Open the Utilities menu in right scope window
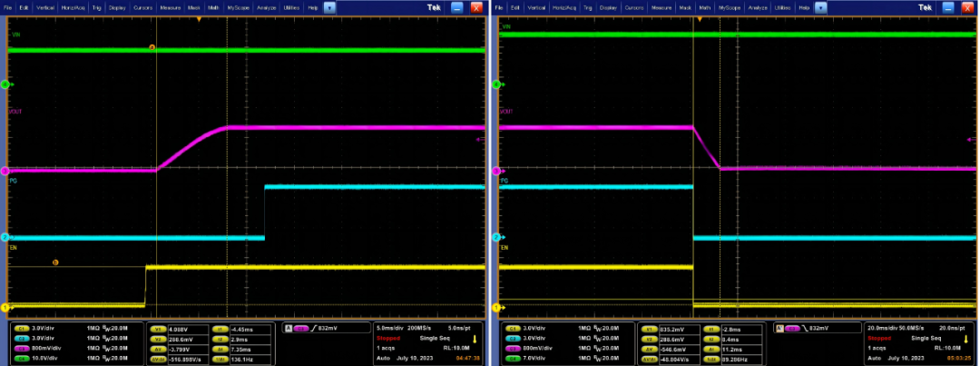 (781, 7)
